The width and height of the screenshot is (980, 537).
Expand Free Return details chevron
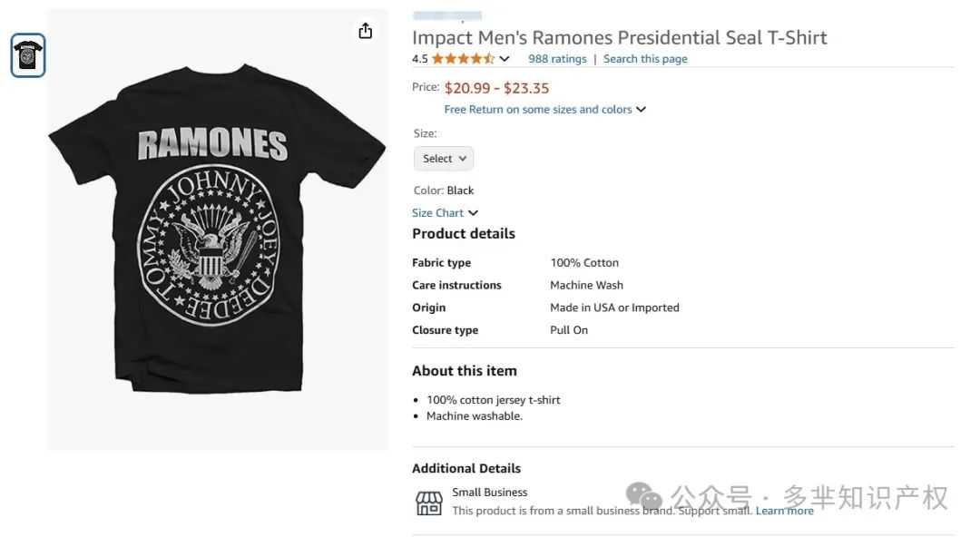pos(641,110)
